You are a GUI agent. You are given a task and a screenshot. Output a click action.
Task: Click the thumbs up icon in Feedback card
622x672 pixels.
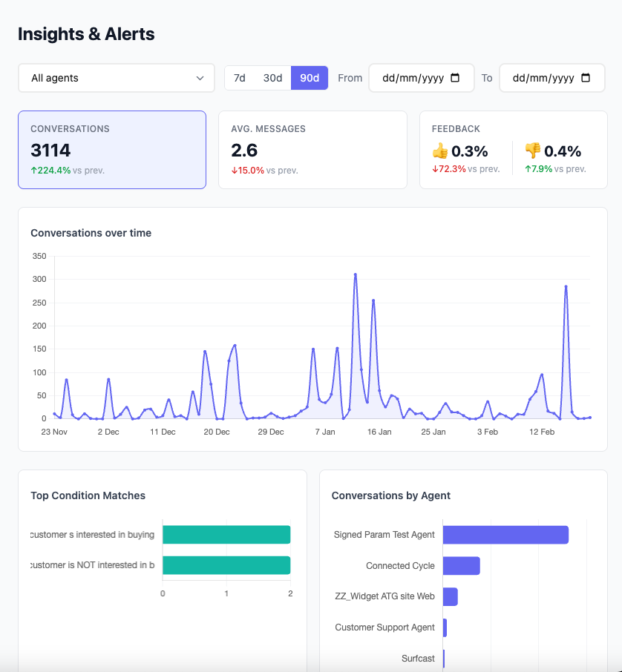tap(440, 150)
